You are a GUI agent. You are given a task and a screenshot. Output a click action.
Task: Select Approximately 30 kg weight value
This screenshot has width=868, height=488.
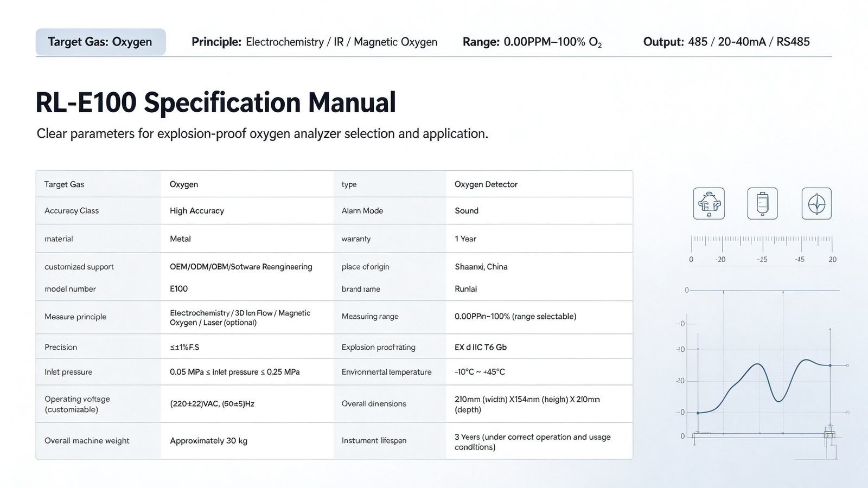coord(208,441)
